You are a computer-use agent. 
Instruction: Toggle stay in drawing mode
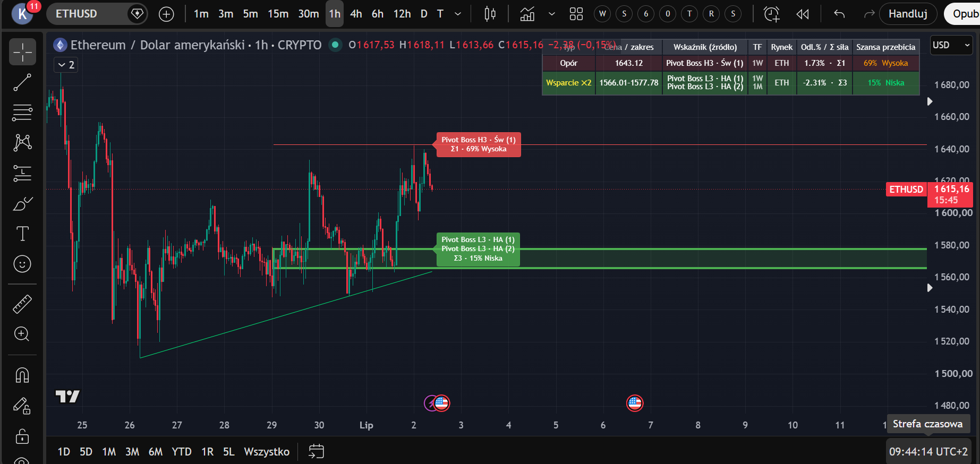tap(22, 406)
